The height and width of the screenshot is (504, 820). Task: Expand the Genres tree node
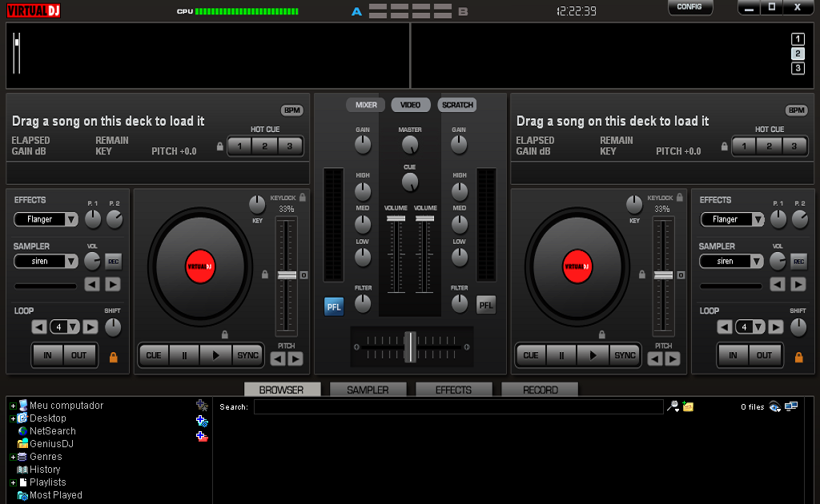[13, 457]
